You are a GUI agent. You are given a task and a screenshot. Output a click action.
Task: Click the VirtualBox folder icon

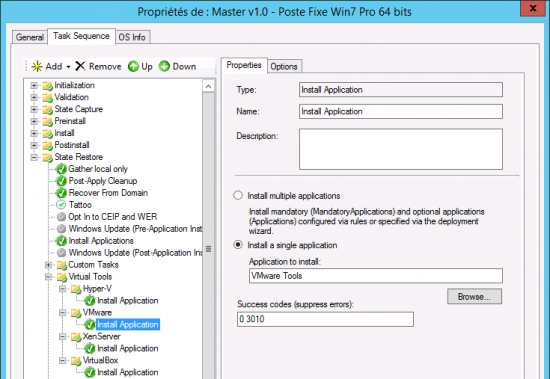click(76, 360)
